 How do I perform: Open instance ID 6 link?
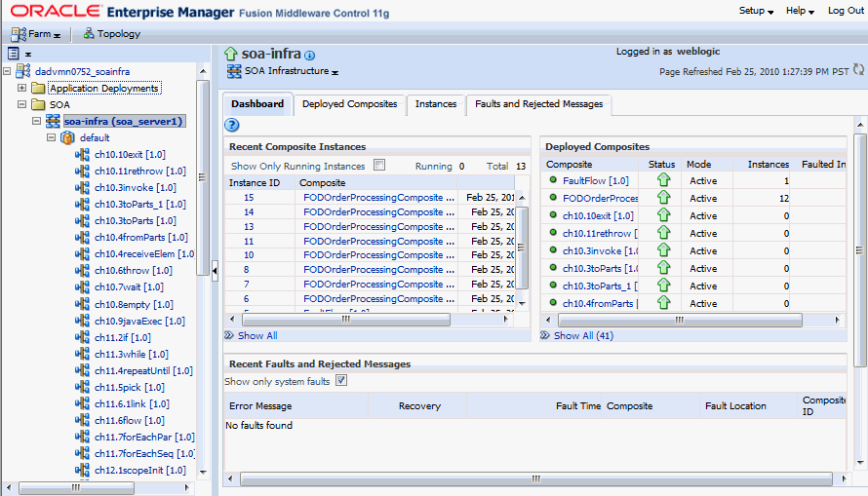[x=247, y=298]
